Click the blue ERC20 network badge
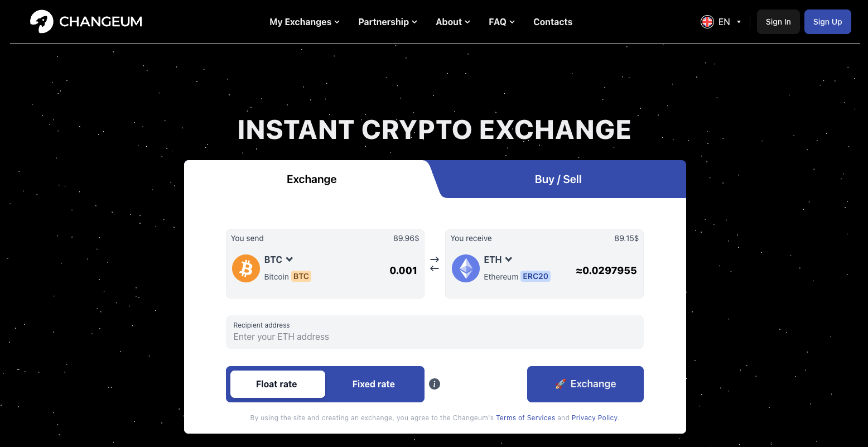 [x=536, y=276]
